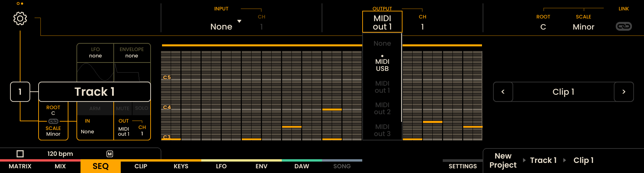Change the track SCALE Minor value
The image size is (644, 173).
53,131
